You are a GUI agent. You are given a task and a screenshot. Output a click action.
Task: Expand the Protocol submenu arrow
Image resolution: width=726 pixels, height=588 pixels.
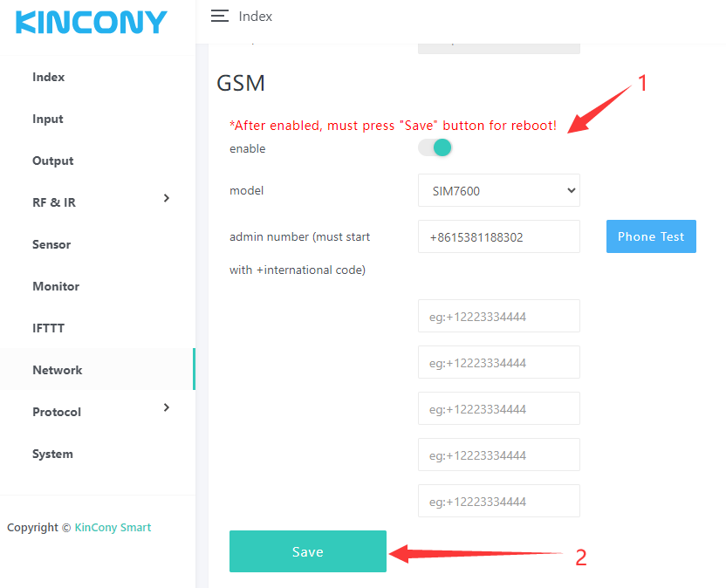(167, 408)
